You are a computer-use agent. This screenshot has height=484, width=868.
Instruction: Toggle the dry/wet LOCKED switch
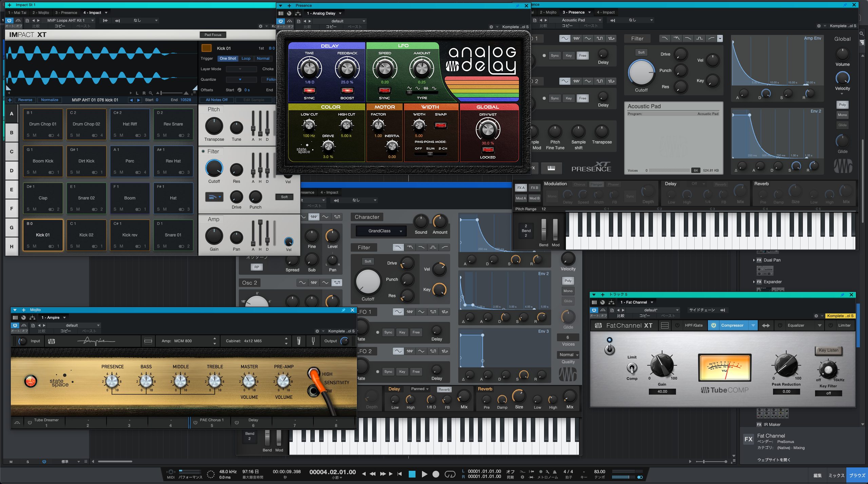488,150
